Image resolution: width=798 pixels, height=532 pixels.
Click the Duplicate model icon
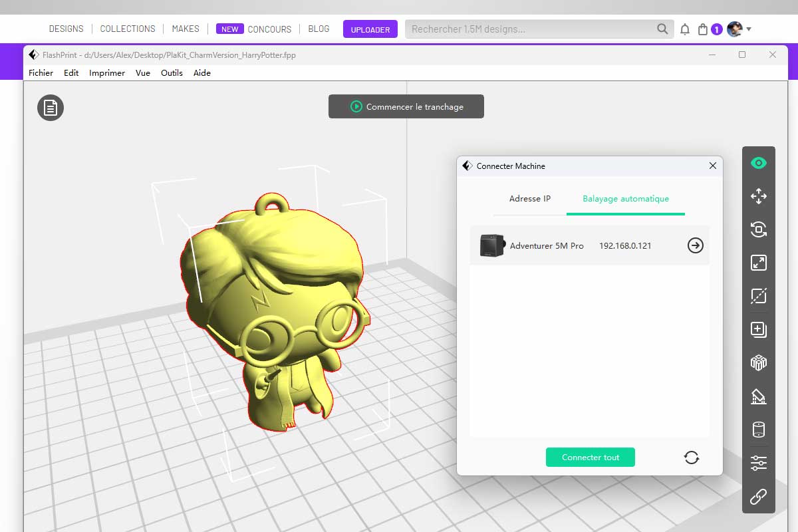tap(758, 329)
